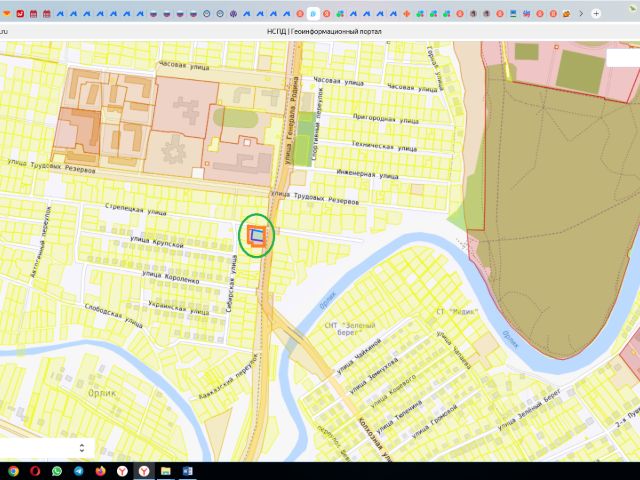The width and height of the screenshot is (640, 480).
Task: Switch to the purple globe icon tab
Action: (233, 13)
